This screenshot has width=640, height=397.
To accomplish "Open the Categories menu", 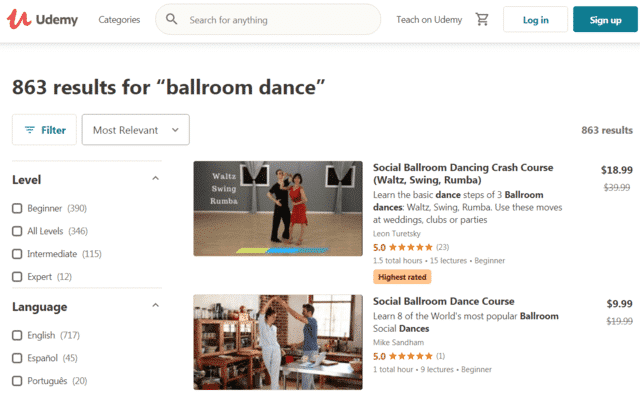I will coord(119,20).
